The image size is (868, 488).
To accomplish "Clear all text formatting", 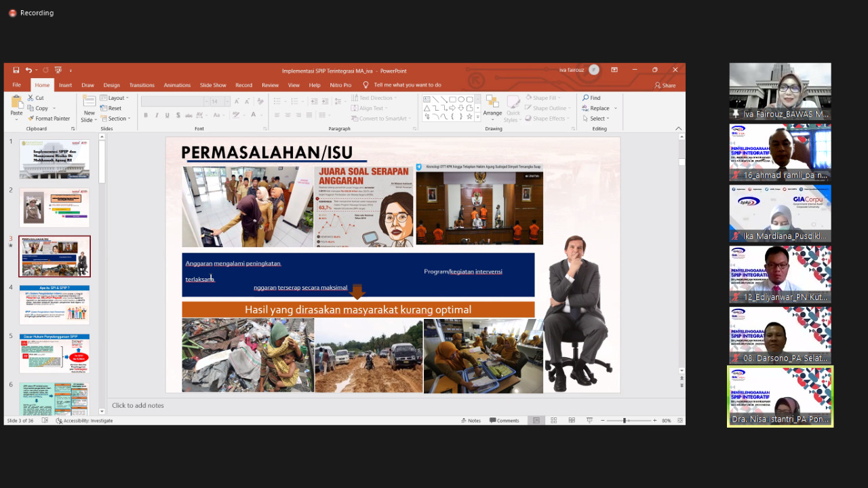I will [260, 101].
